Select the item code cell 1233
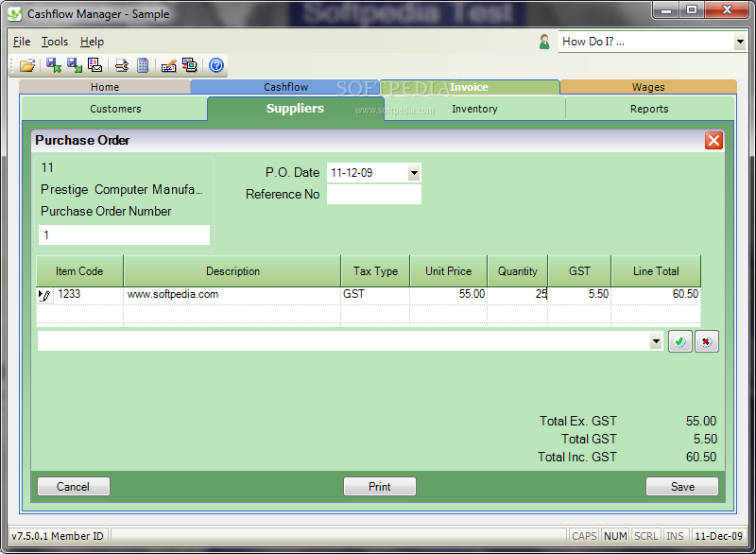This screenshot has width=756, height=554. (88, 295)
